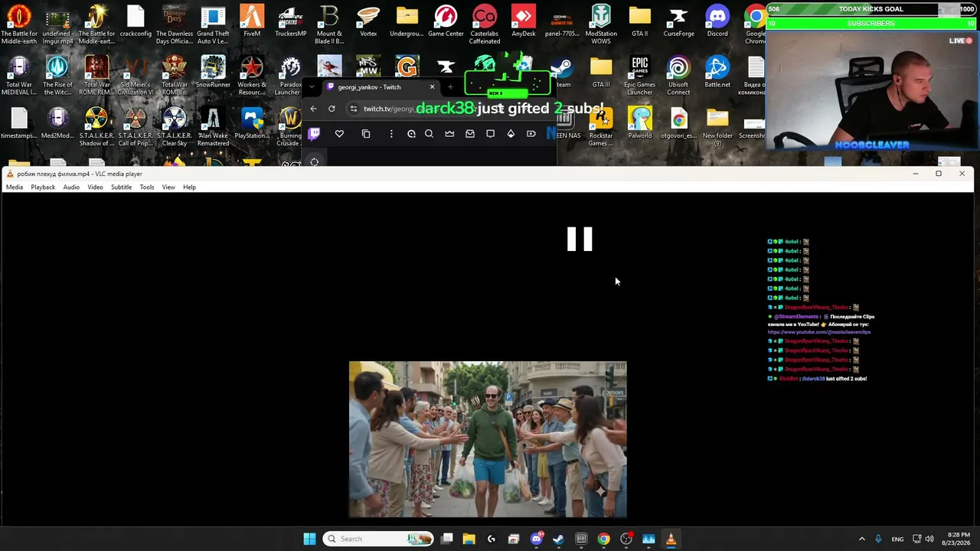Open Logitech G HUB from the taskbar

coord(492,539)
